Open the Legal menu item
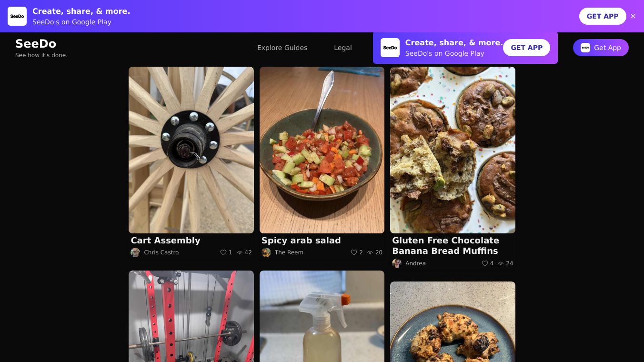Viewport: 644px width, 362px height. (x=343, y=48)
